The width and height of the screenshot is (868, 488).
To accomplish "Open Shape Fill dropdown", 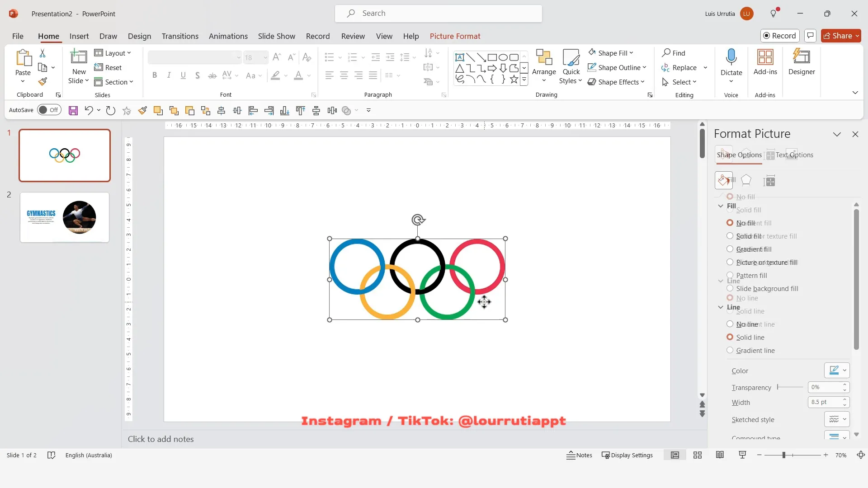I will tap(611, 53).
